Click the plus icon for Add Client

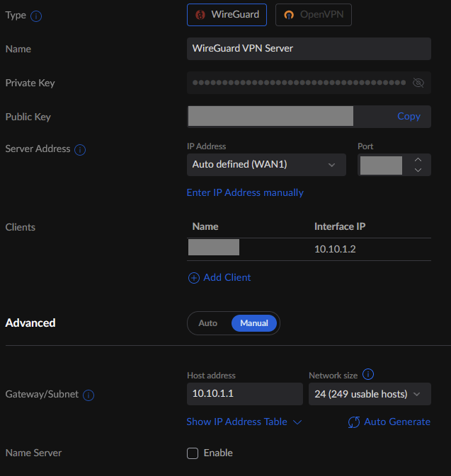[193, 278]
